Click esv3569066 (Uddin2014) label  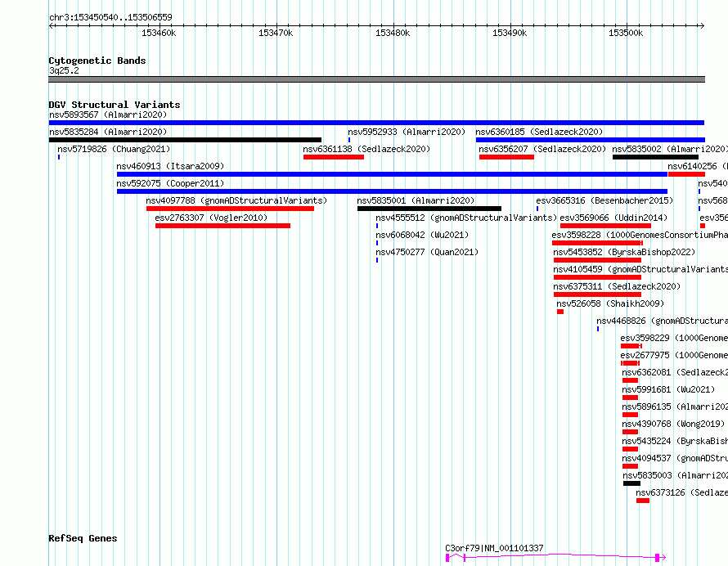[x=613, y=218]
